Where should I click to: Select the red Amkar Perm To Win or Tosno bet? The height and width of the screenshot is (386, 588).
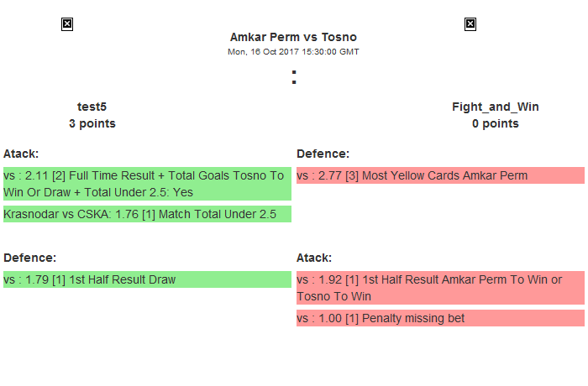point(440,288)
